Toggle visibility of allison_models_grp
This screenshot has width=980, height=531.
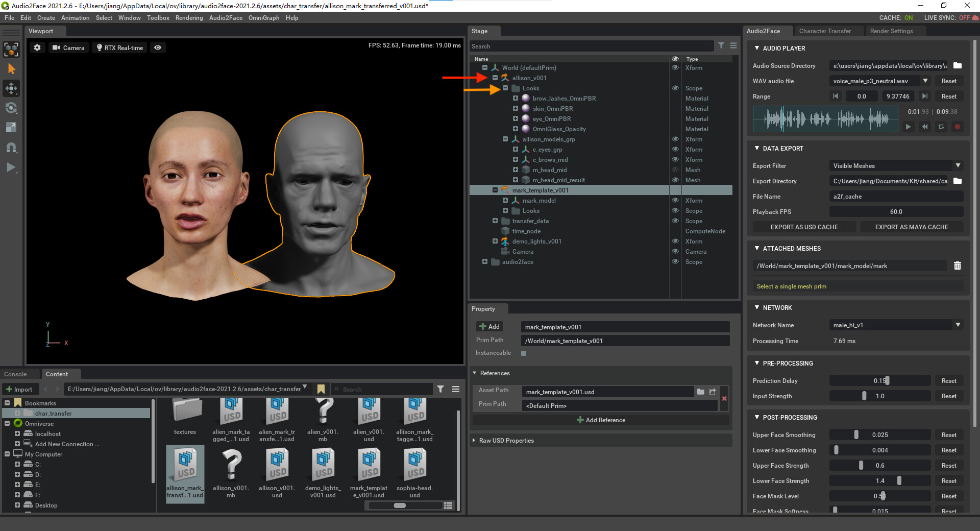[x=675, y=139]
